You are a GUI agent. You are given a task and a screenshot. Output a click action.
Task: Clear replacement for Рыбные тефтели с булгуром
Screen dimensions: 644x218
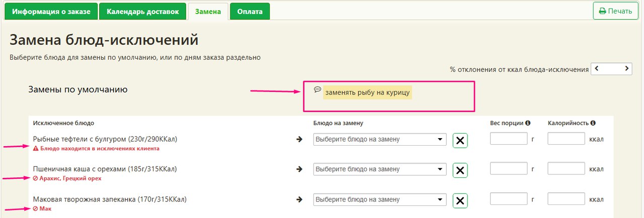pos(460,140)
